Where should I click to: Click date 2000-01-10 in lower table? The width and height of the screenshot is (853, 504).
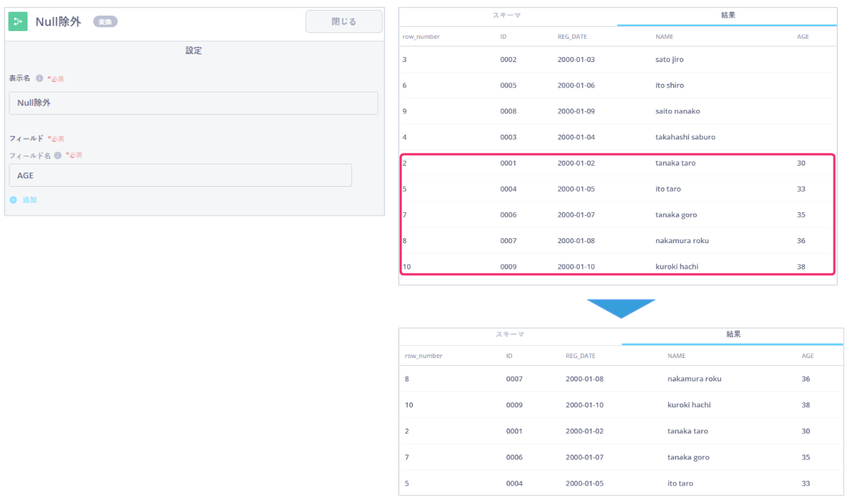click(584, 405)
